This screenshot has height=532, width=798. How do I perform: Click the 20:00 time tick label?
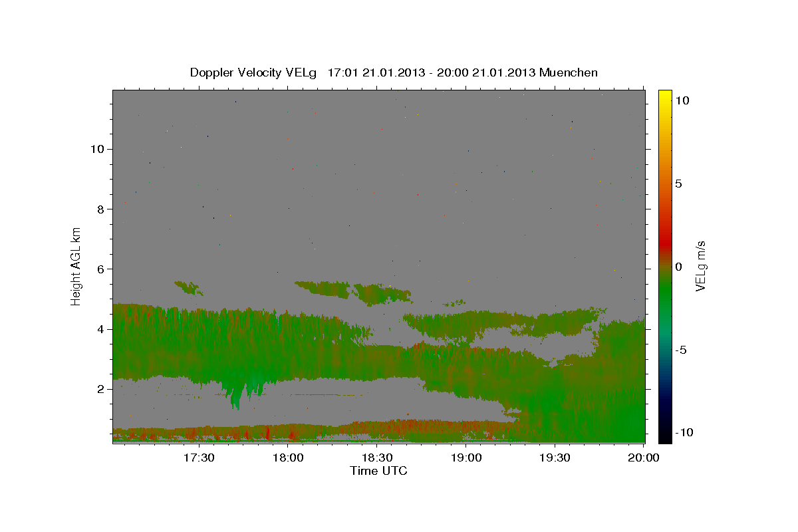[644, 458]
